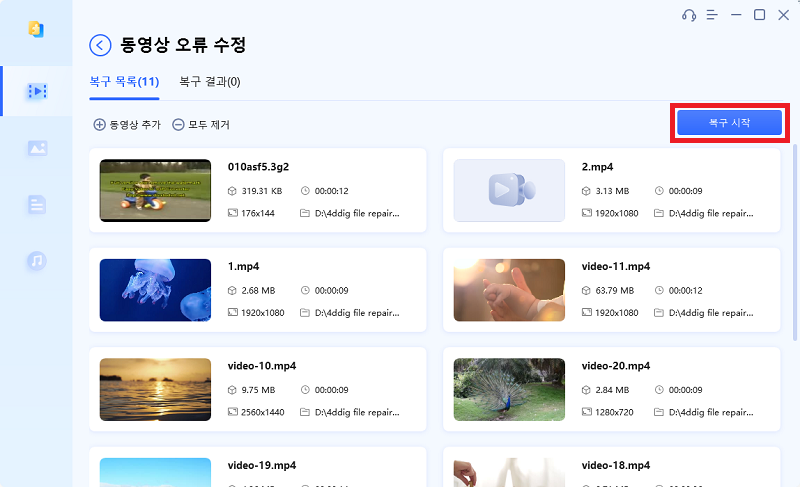Click the file name 1.mp4
800x487 pixels.
click(243, 266)
